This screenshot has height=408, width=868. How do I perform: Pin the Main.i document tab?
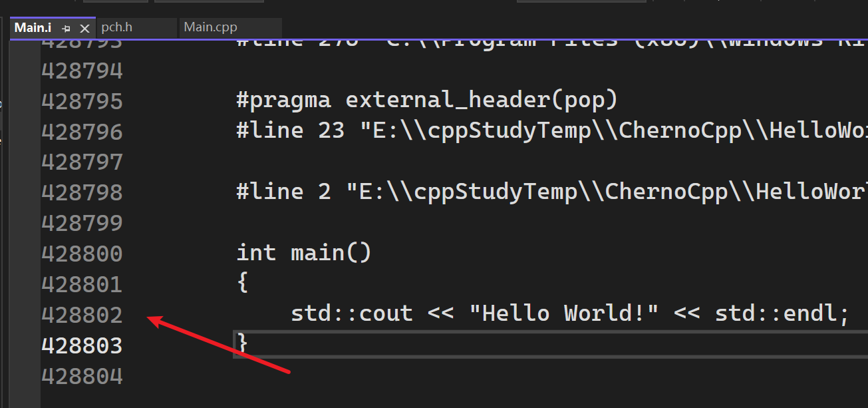[x=66, y=29]
